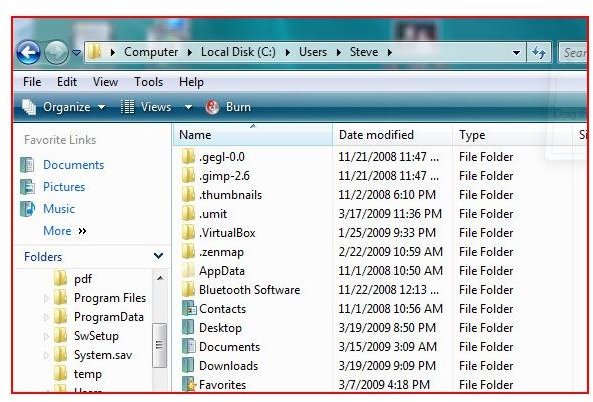
Task: Open the Organize toolbar menu
Action: click(x=63, y=107)
